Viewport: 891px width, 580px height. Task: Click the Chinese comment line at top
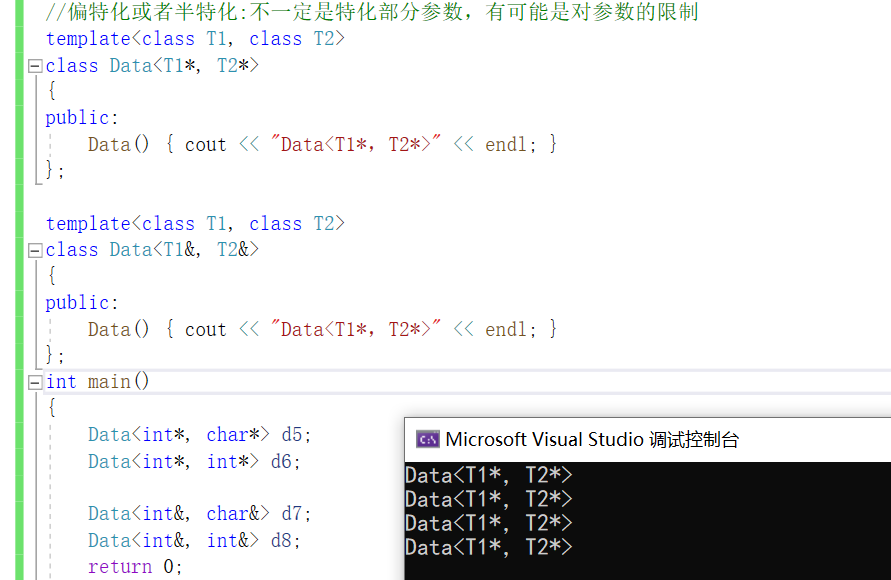(x=372, y=11)
